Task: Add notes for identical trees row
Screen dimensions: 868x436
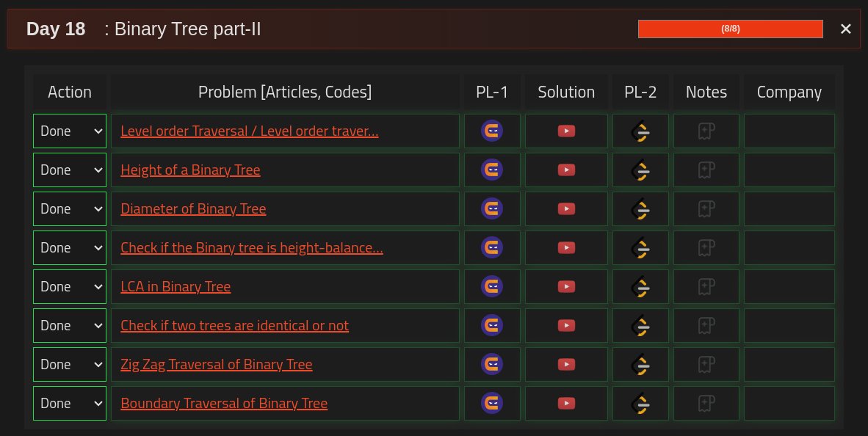Action: click(706, 325)
